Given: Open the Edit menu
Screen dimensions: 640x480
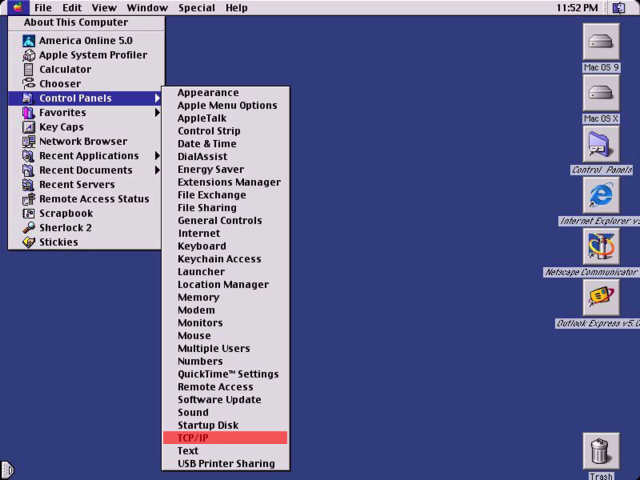Looking at the screenshot, I should click(72, 8).
